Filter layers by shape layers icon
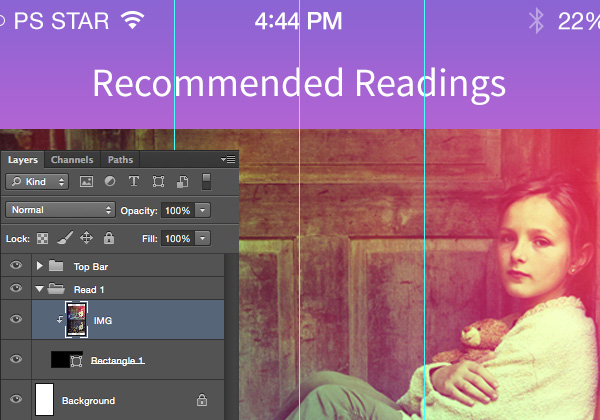 (x=158, y=181)
